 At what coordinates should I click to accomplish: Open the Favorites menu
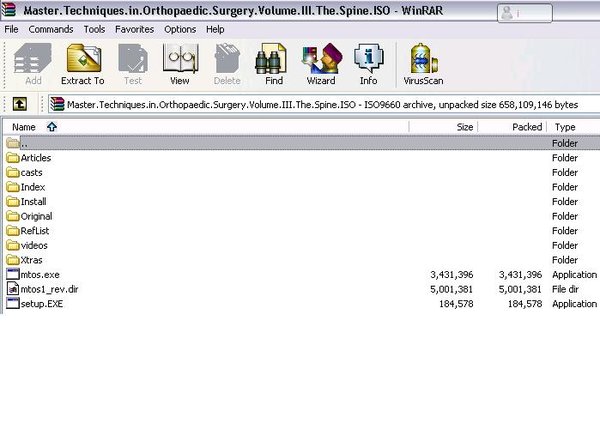[134, 30]
